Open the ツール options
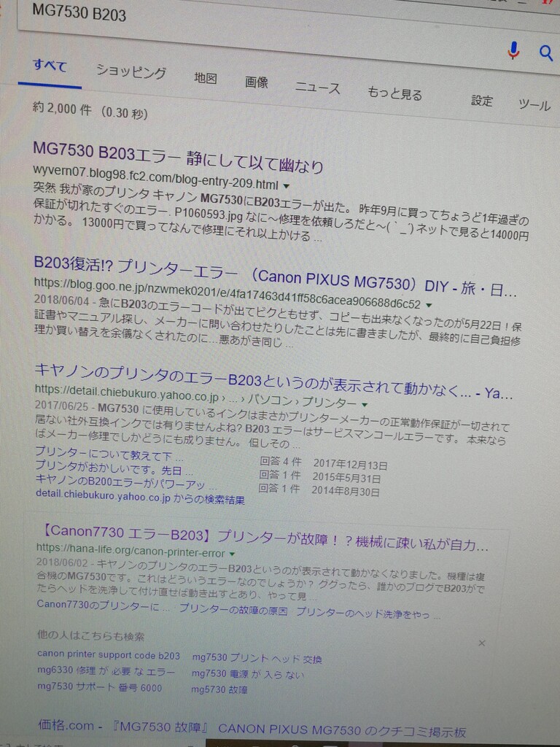The width and height of the screenshot is (560, 747). 534,104
